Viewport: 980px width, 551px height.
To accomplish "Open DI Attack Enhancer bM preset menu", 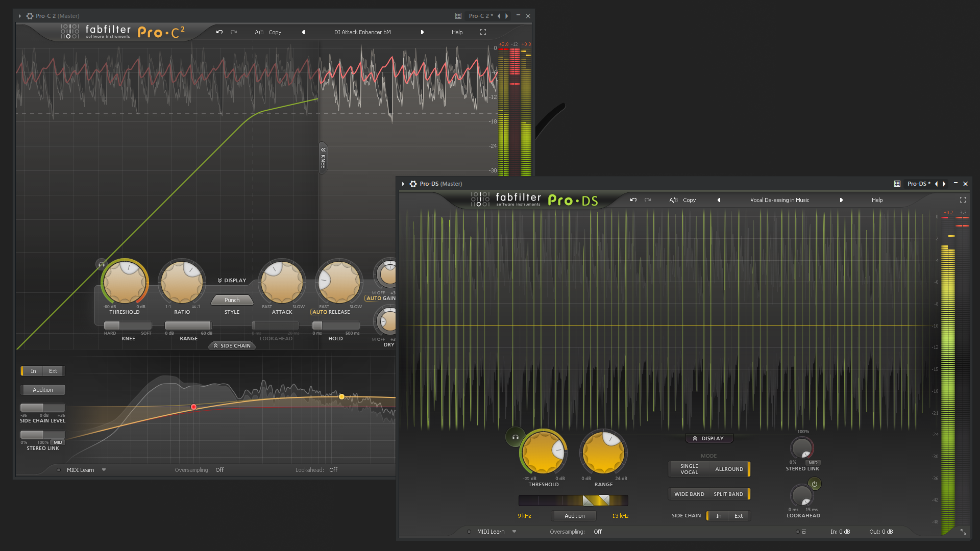I will [362, 32].
